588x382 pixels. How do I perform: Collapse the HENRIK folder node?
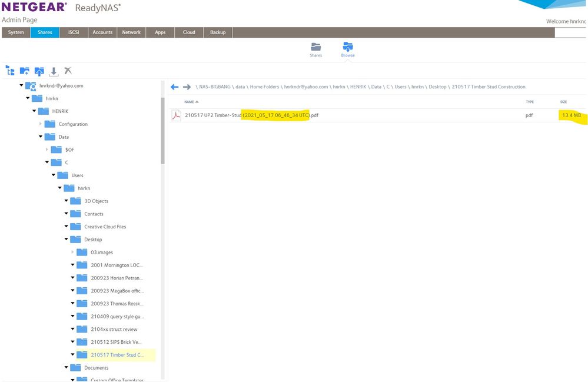[34, 111]
